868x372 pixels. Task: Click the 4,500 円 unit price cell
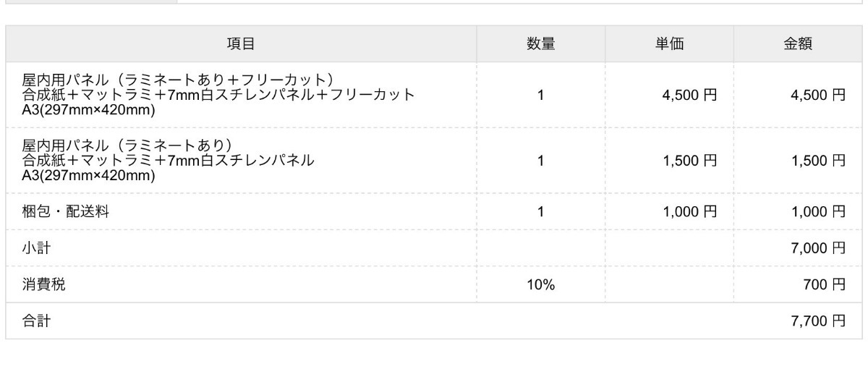coord(689,95)
